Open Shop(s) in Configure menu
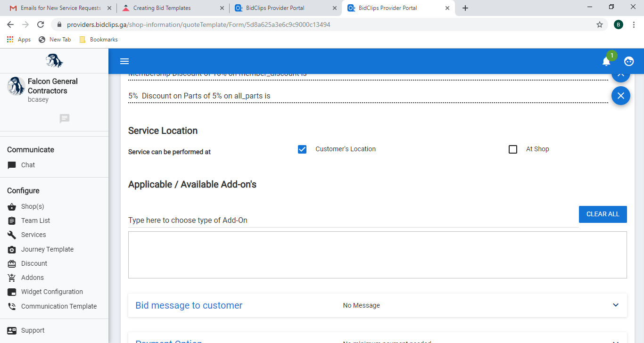The width and height of the screenshot is (644, 343). pyautogui.click(x=33, y=207)
